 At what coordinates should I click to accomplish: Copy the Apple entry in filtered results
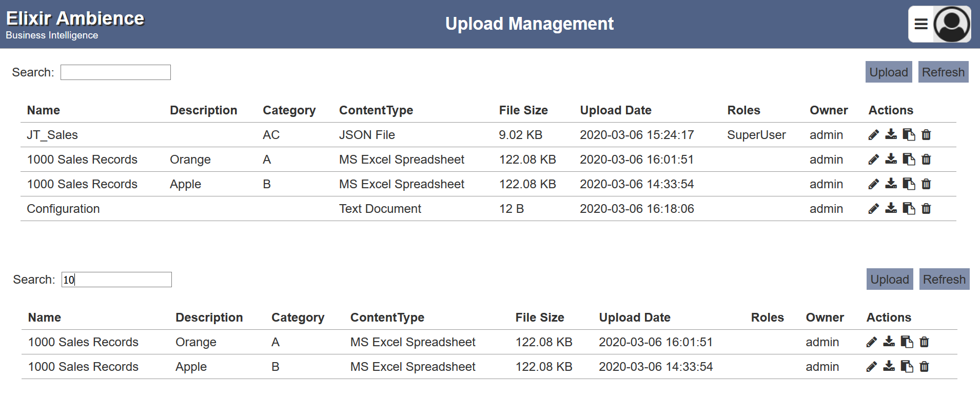pyautogui.click(x=907, y=367)
